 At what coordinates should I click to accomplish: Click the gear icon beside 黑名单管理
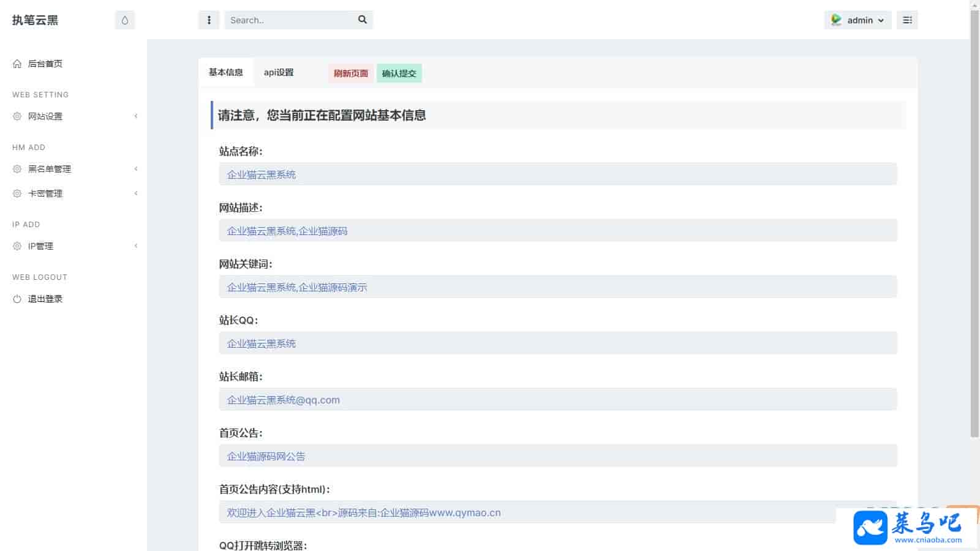[x=17, y=169]
